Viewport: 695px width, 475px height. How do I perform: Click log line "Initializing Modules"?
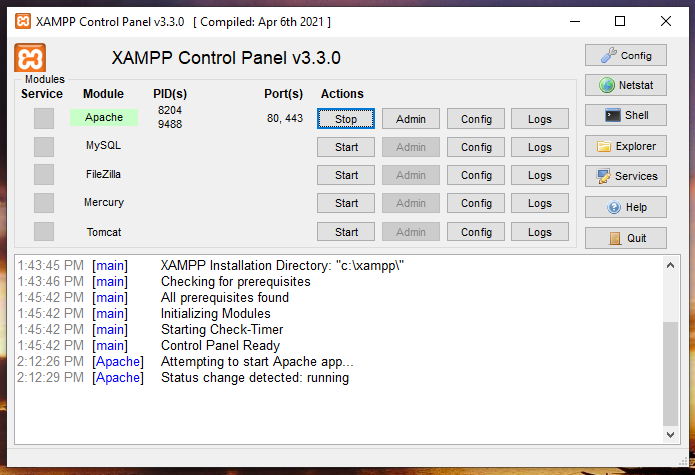(x=215, y=313)
